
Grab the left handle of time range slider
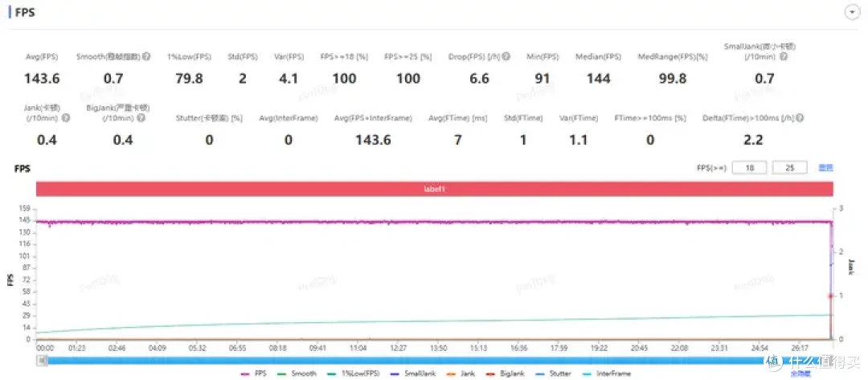[x=42, y=361]
